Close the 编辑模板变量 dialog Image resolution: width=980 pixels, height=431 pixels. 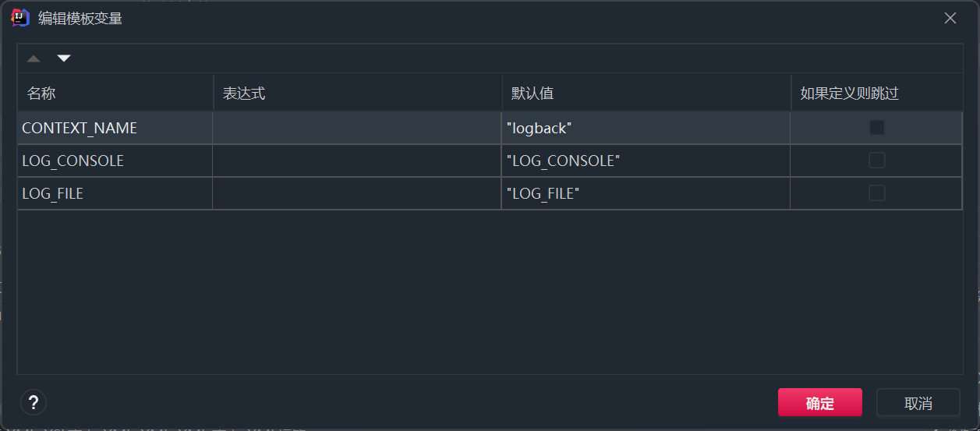[x=950, y=18]
